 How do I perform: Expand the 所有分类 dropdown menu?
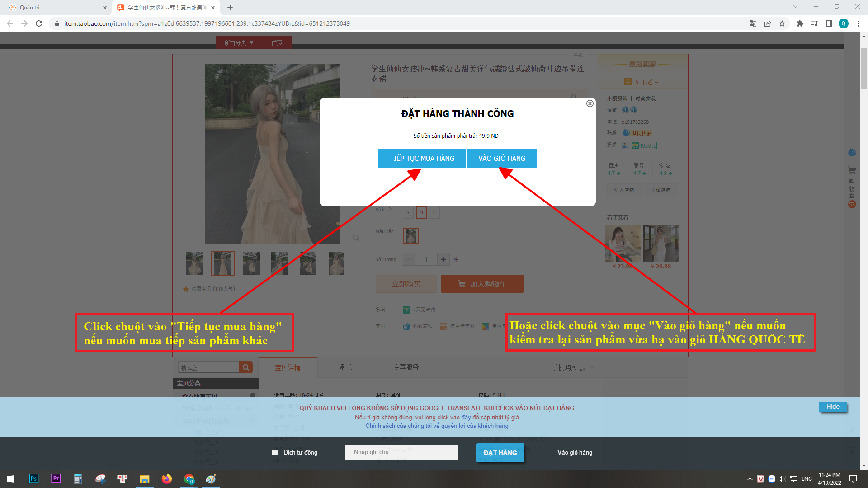click(x=239, y=42)
